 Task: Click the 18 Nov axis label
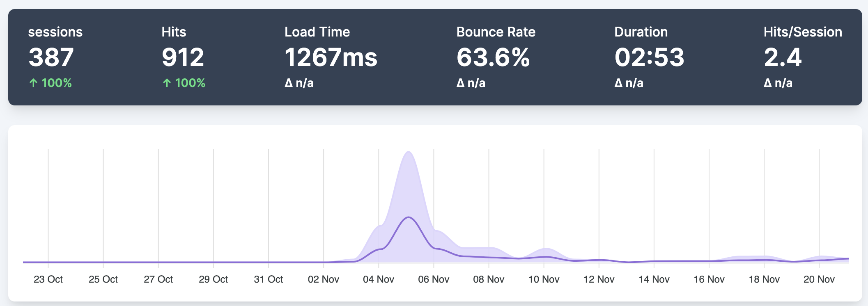tap(764, 279)
